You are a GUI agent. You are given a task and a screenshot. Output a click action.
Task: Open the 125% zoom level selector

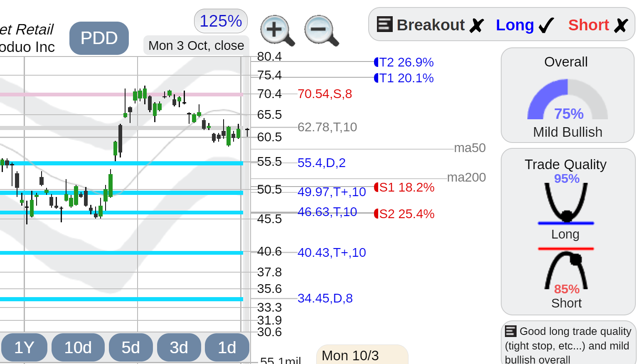(221, 21)
